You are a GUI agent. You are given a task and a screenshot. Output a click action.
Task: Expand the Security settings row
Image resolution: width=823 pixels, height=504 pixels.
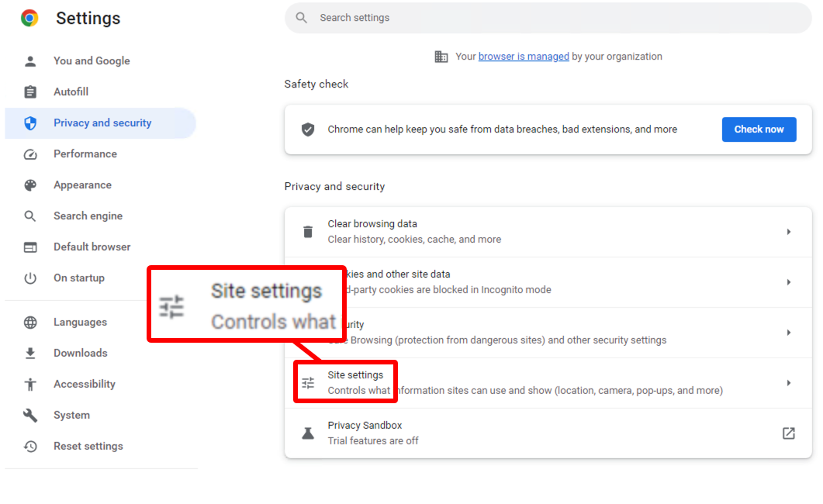coord(790,332)
